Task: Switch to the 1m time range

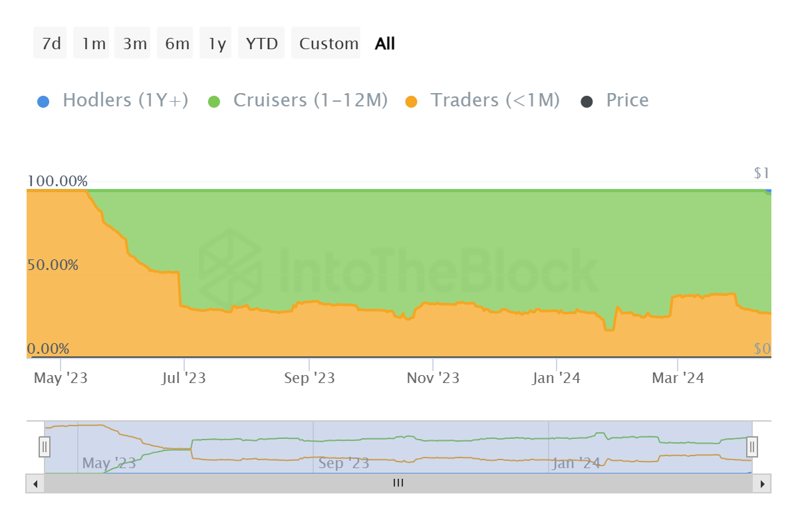Action: [92, 44]
